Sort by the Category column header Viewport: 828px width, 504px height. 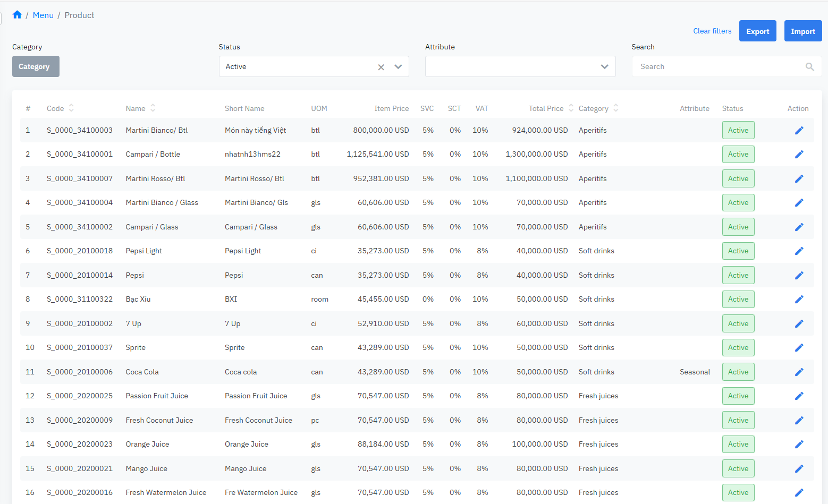click(x=615, y=108)
